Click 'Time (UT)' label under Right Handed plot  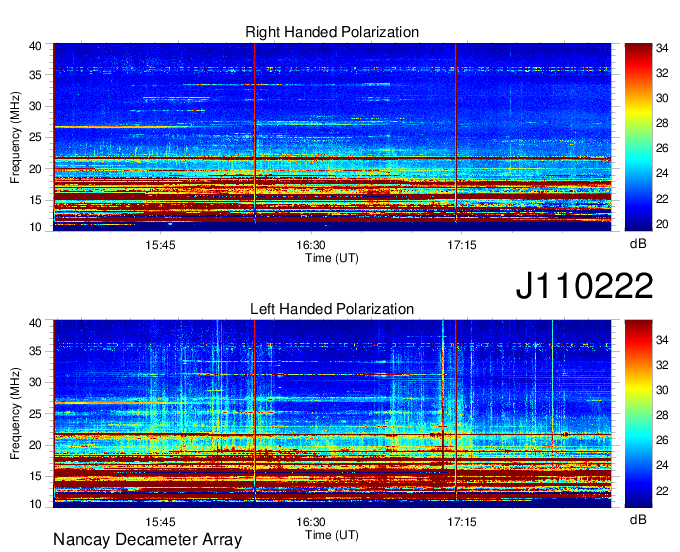point(332,258)
